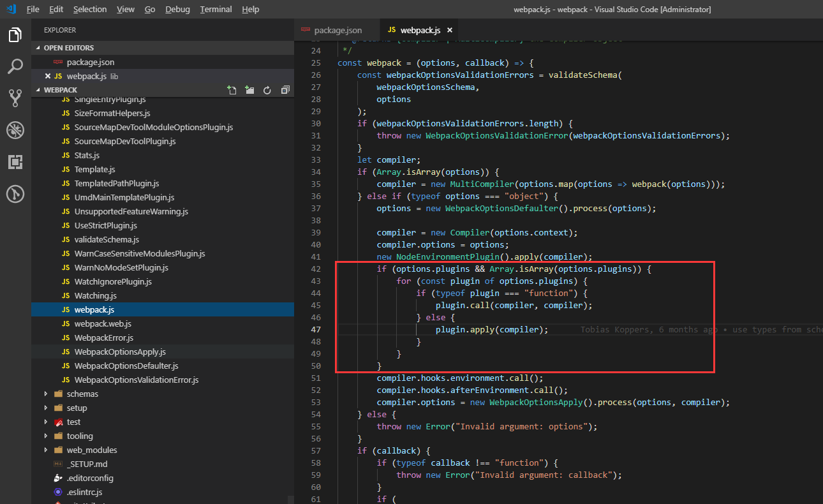823x504 pixels.
Task: Open the Source Control view icon
Action: click(15, 98)
